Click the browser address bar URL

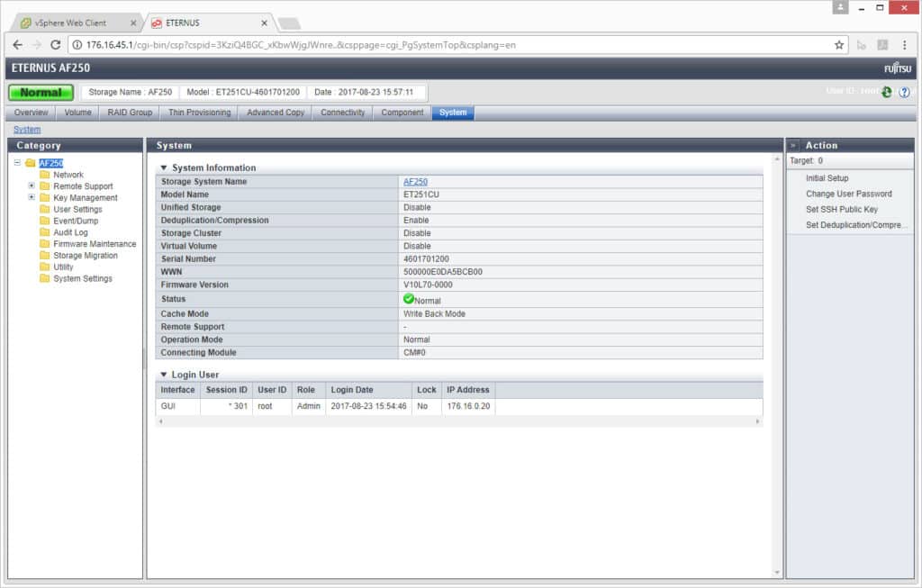(301, 45)
